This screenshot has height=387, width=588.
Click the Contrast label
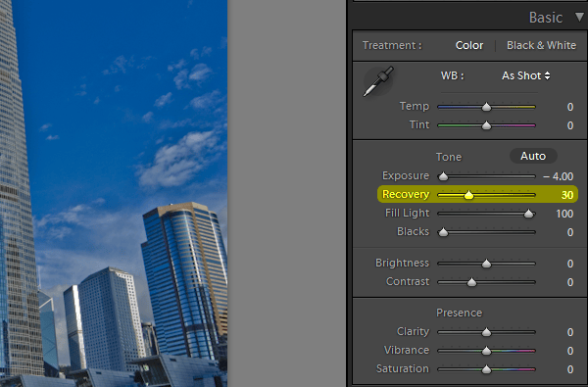[408, 281]
